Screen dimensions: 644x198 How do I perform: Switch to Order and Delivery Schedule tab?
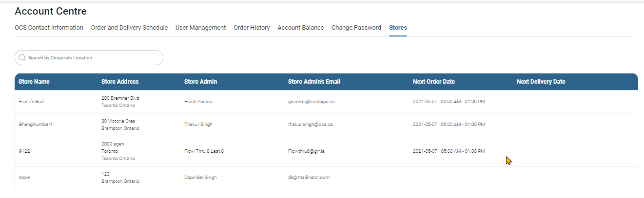[x=129, y=28]
